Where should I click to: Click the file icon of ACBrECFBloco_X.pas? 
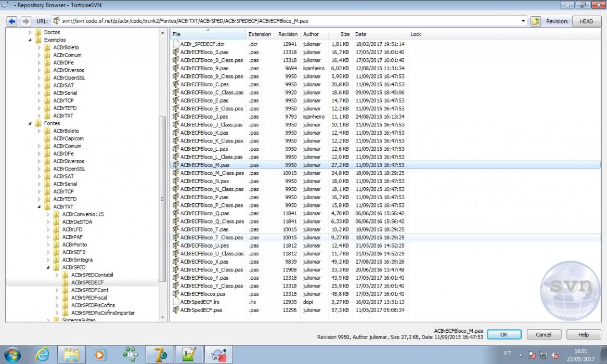coord(176,262)
